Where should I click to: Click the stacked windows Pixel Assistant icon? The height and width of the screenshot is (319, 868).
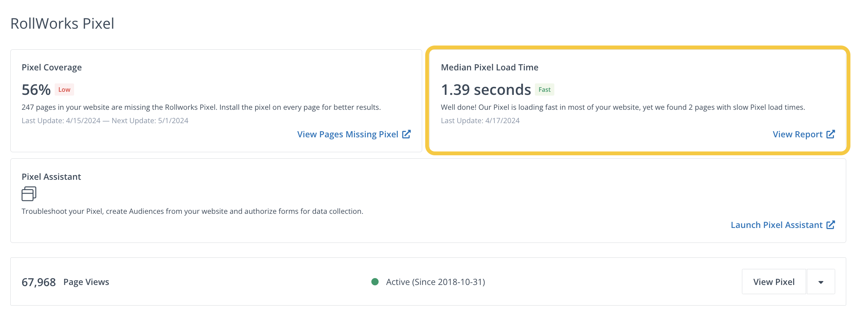click(x=29, y=194)
